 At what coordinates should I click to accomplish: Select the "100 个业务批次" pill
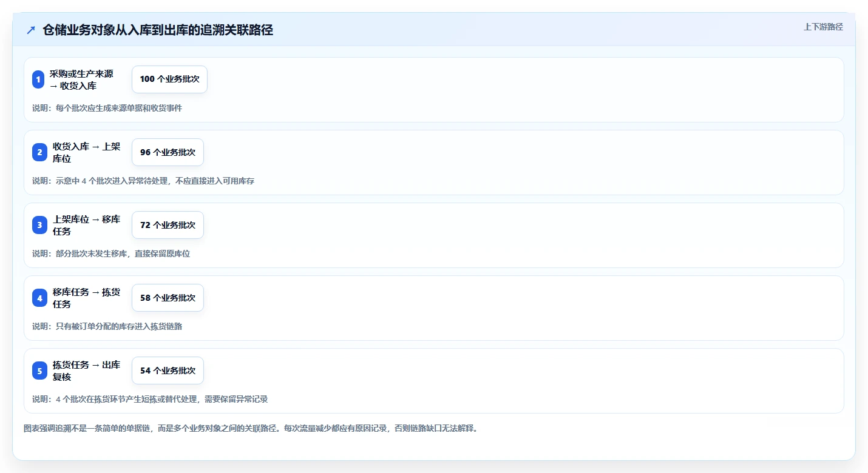click(169, 79)
